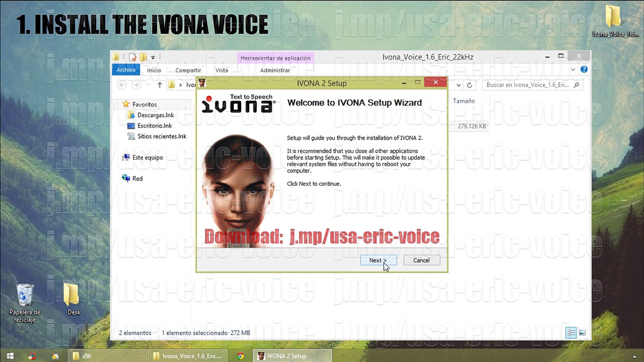
Task: Open the Help icon in Explorer window
Action: [x=584, y=69]
